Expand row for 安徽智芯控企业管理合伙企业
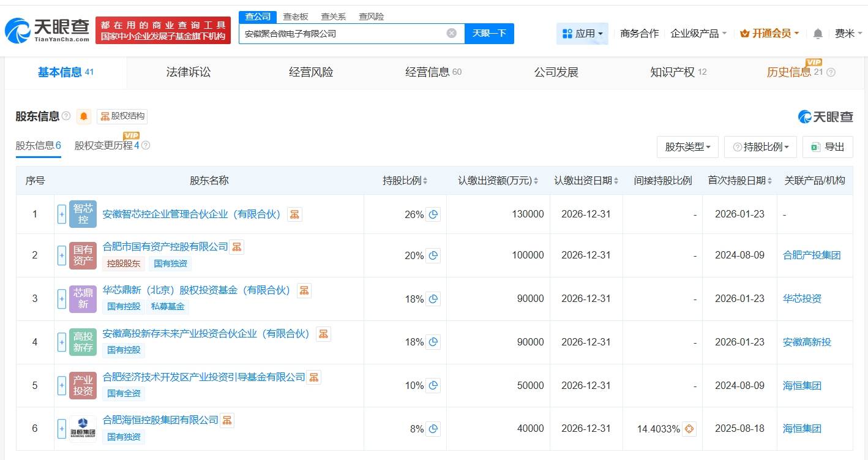The height and width of the screenshot is (460, 868). [x=62, y=214]
